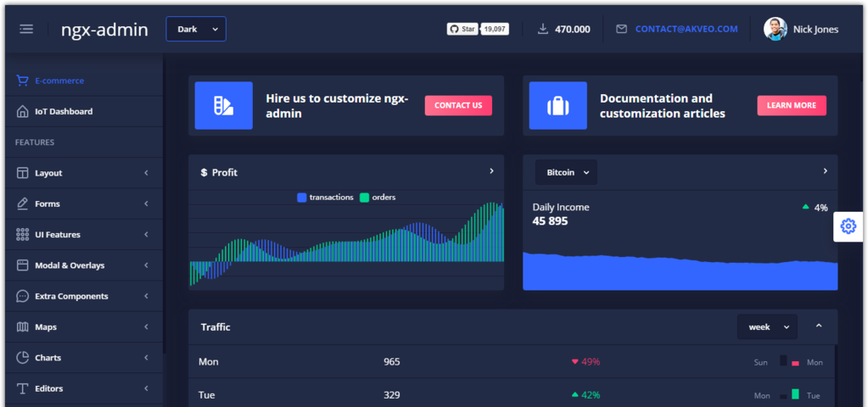Toggle the transactions legend in Profit chart
This screenshot has width=868, height=407.
point(326,198)
